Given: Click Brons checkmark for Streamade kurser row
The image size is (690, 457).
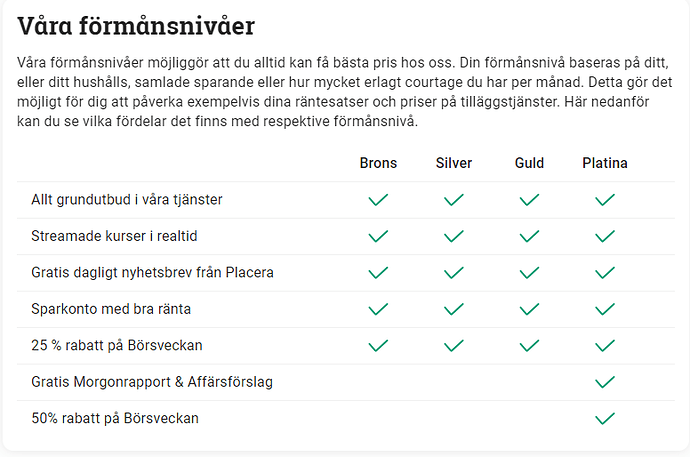Looking at the screenshot, I should pyautogui.click(x=378, y=237).
